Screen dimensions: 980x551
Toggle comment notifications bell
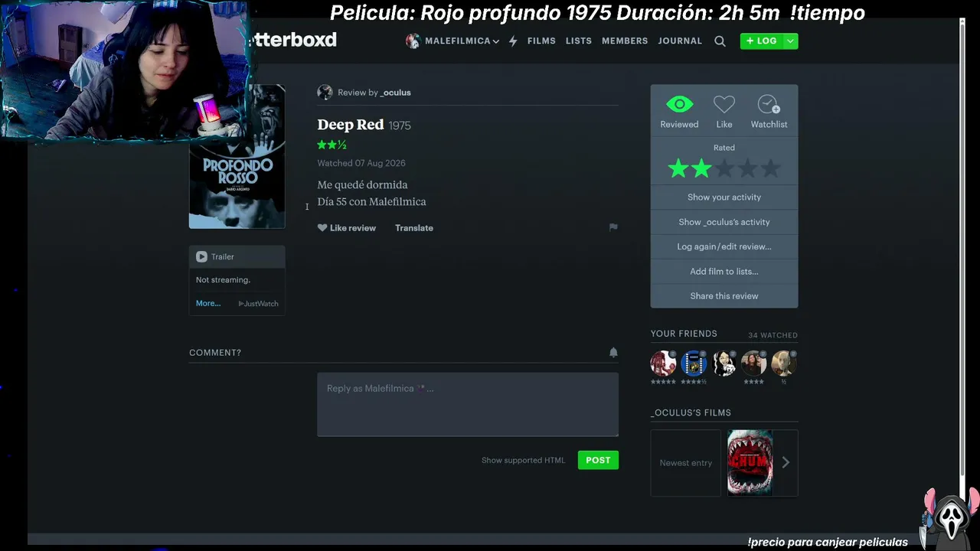coord(613,352)
